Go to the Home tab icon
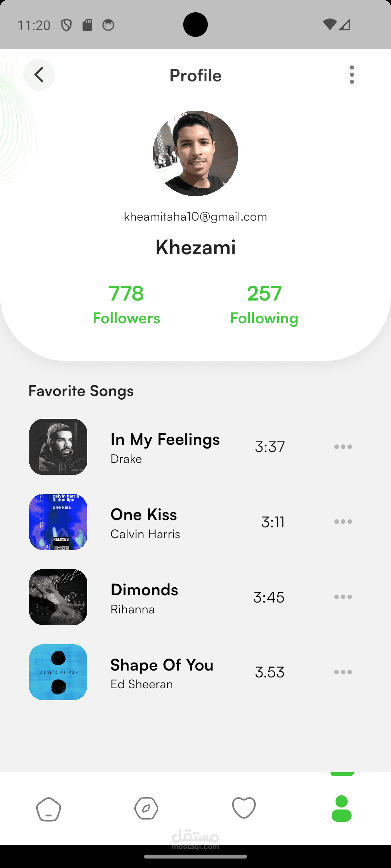 [x=49, y=809]
